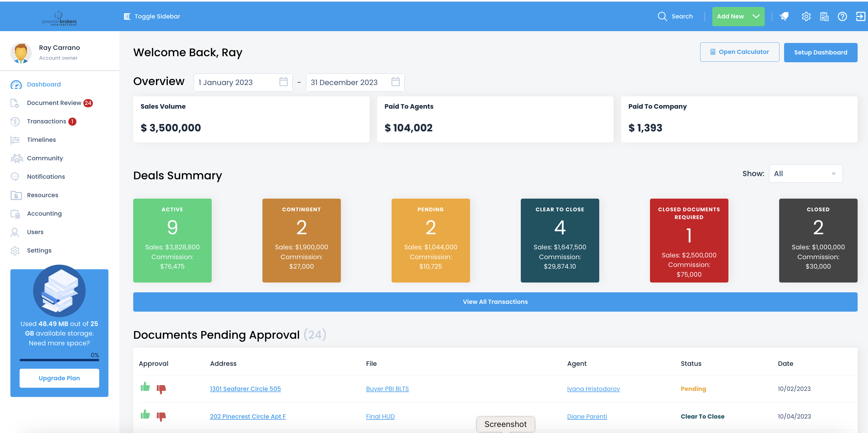
Task: Open the dark Closed deals card
Action: coord(818,241)
